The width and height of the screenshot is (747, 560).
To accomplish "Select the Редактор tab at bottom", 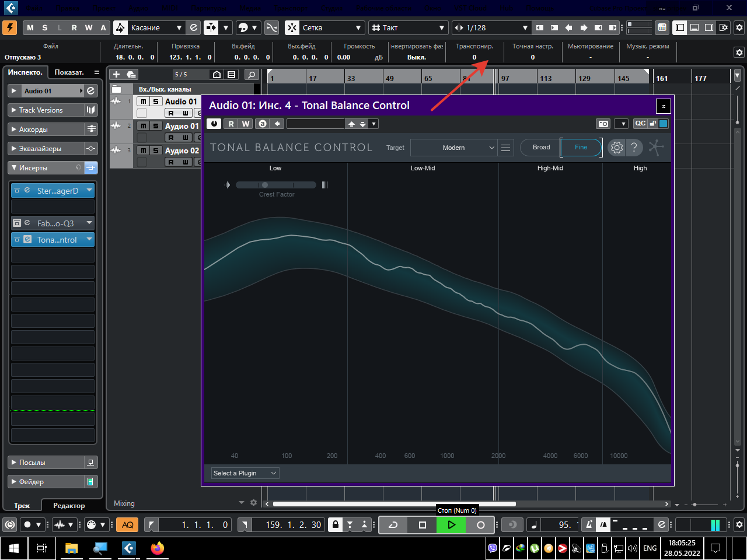I will click(x=69, y=506).
